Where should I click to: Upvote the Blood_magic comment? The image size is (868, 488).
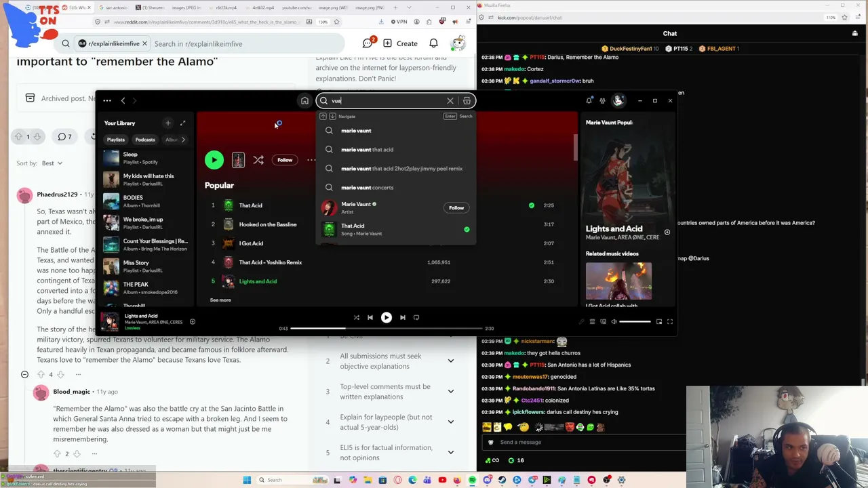click(57, 454)
